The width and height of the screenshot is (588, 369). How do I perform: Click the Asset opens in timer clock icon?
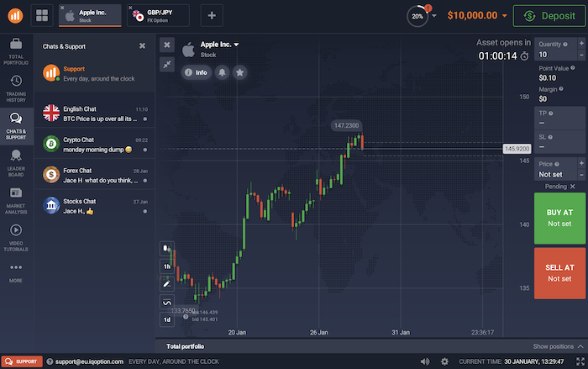(x=525, y=56)
